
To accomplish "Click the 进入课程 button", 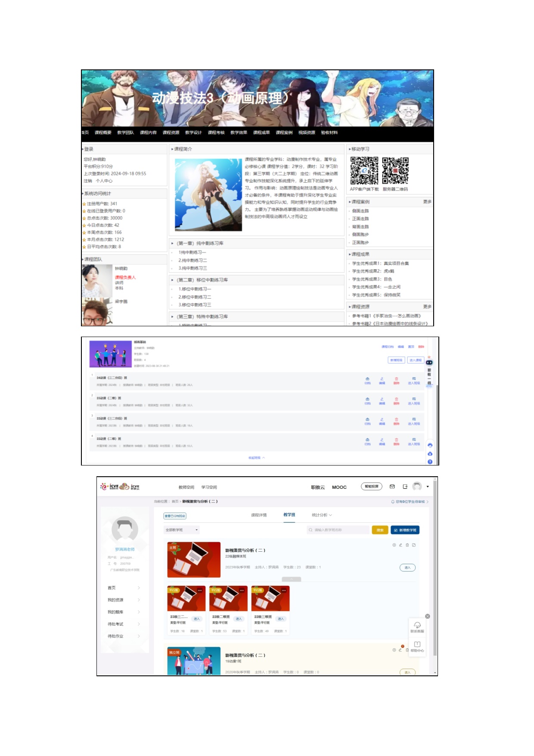I will 415,360.
